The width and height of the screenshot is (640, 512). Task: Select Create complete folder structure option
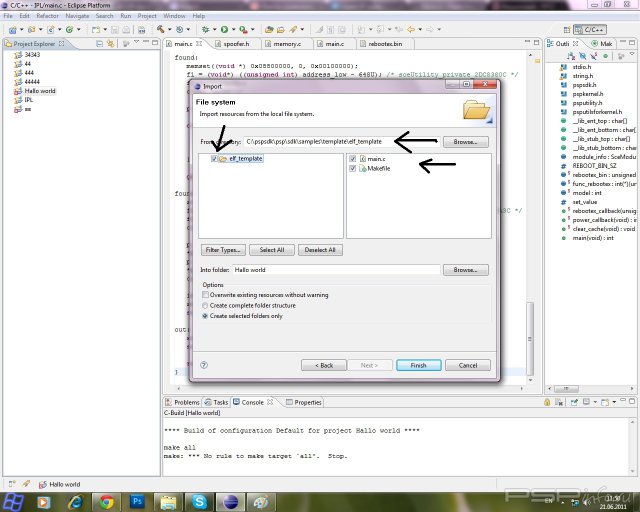point(206,305)
